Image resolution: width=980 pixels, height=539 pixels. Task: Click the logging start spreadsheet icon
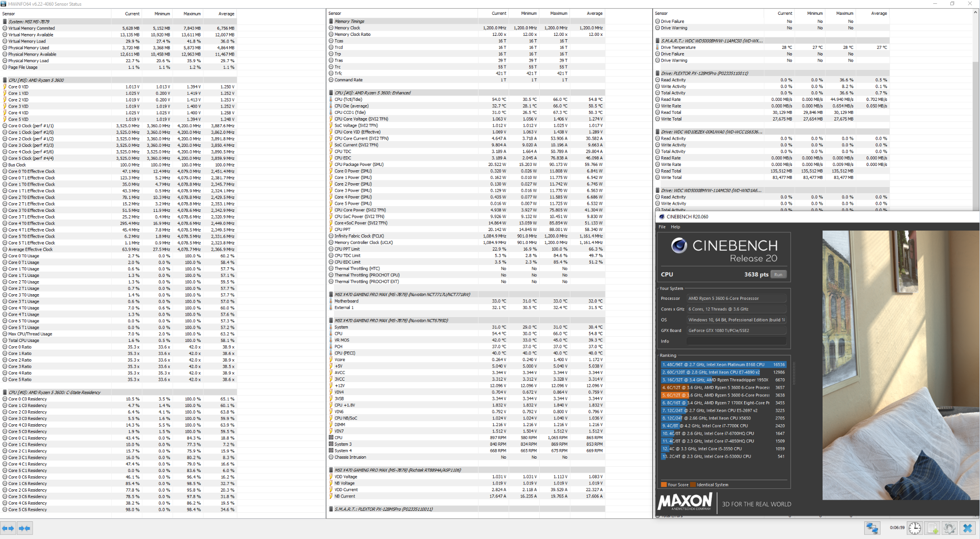[933, 528]
